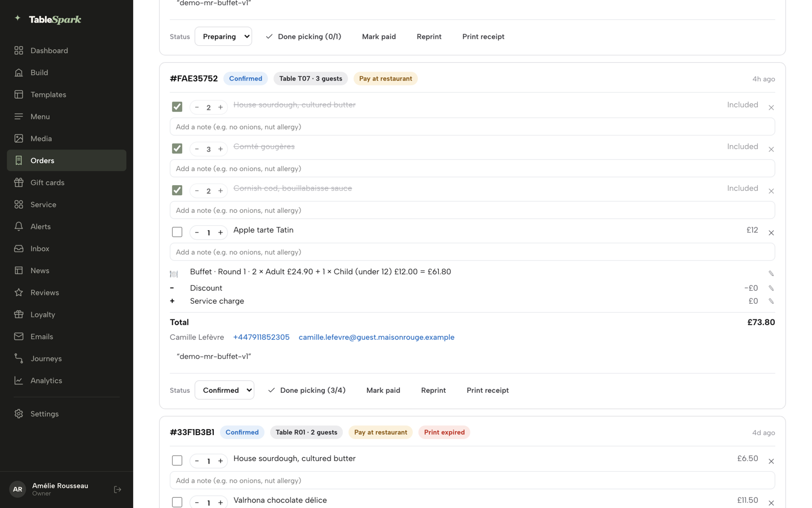Image resolution: width=812 pixels, height=508 pixels.
Task: Open the Preparing status dropdown
Action: pyautogui.click(x=223, y=36)
